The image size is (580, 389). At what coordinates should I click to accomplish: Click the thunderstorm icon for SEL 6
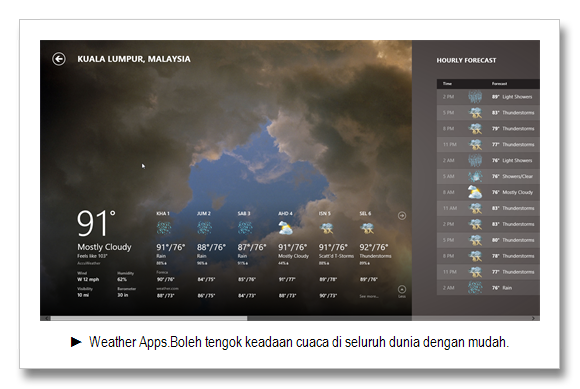coord(367,228)
